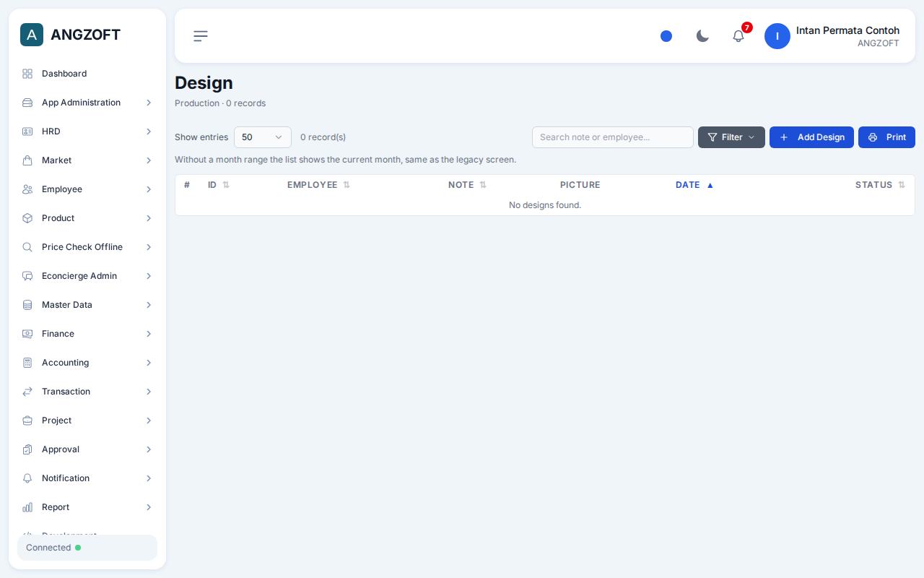
Task: Click the Price Check Offline magnifier icon
Action: [27, 247]
